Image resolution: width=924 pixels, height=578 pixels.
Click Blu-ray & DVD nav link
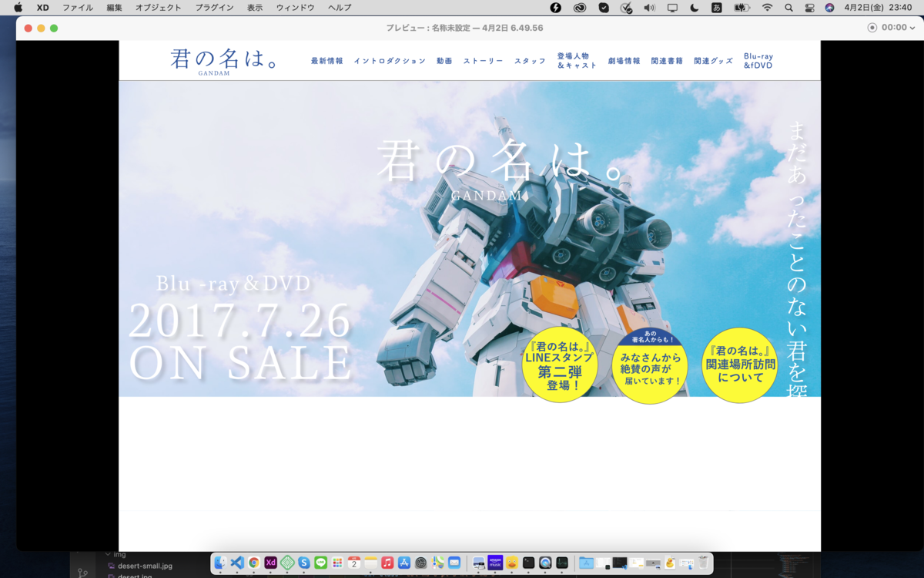758,61
